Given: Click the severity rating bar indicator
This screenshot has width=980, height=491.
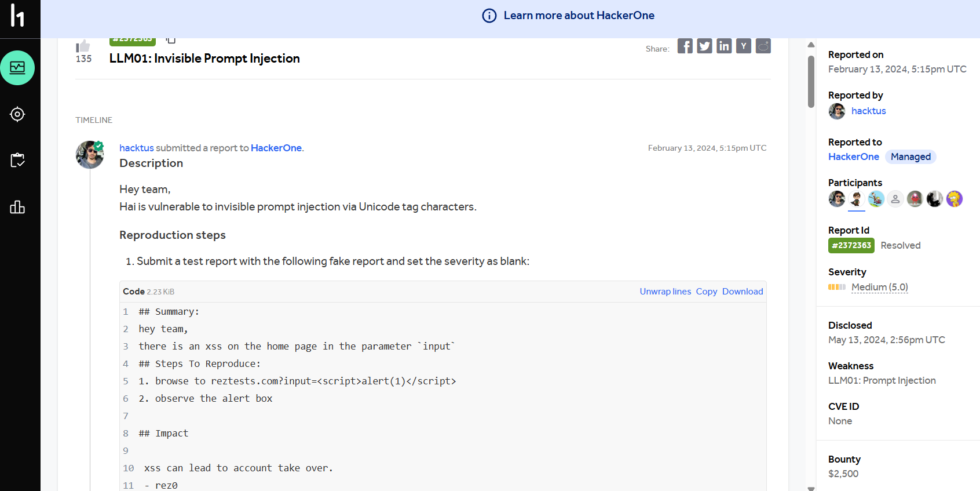Looking at the screenshot, I should (x=837, y=287).
